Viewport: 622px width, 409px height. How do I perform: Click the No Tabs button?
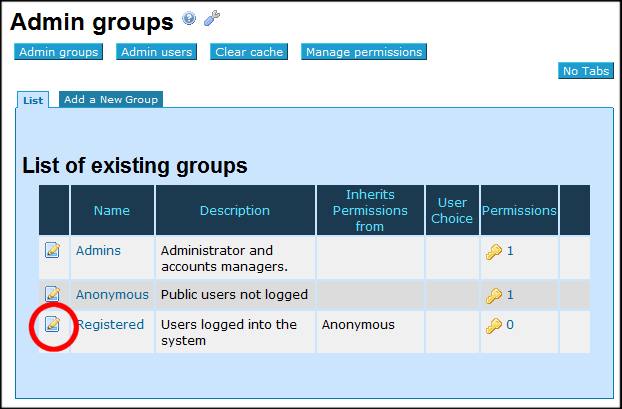pyautogui.click(x=585, y=71)
